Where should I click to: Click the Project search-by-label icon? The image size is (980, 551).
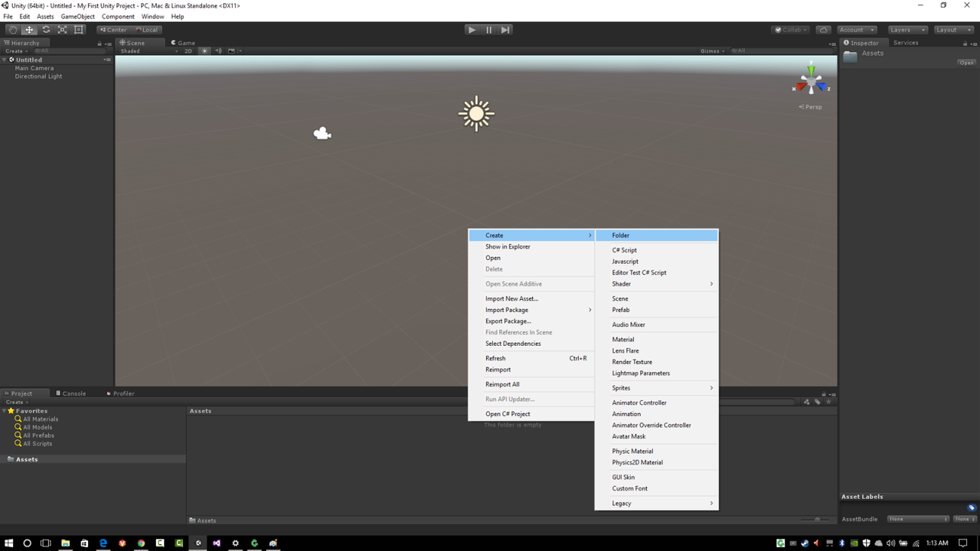coord(817,402)
